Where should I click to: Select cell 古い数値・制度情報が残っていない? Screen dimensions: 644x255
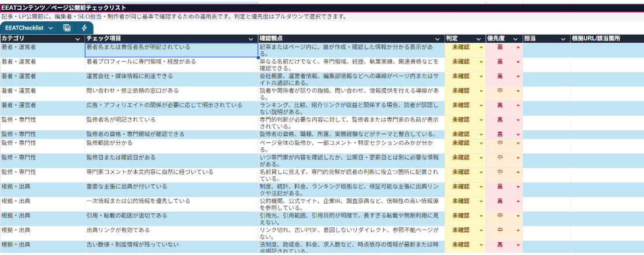[171, 246]
